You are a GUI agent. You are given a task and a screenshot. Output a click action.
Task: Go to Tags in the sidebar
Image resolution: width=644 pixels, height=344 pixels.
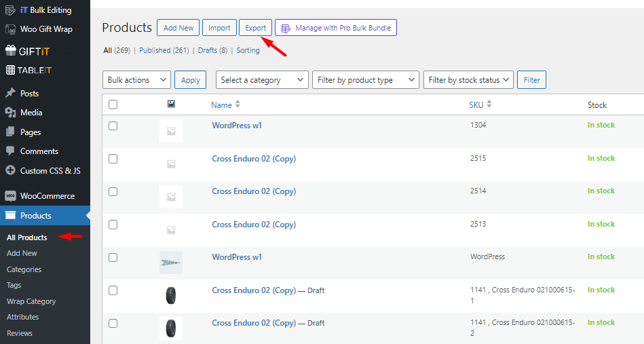(x=14, y=285)
